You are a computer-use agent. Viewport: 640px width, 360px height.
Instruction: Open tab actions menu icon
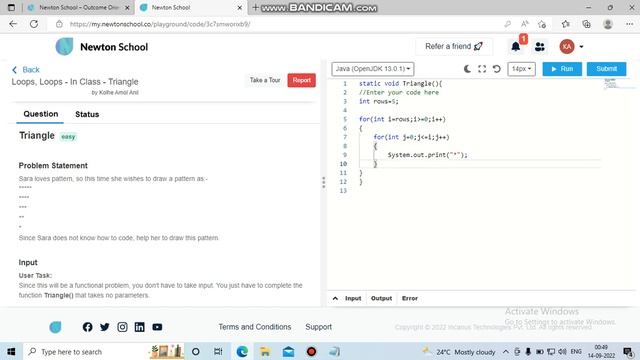11,7
